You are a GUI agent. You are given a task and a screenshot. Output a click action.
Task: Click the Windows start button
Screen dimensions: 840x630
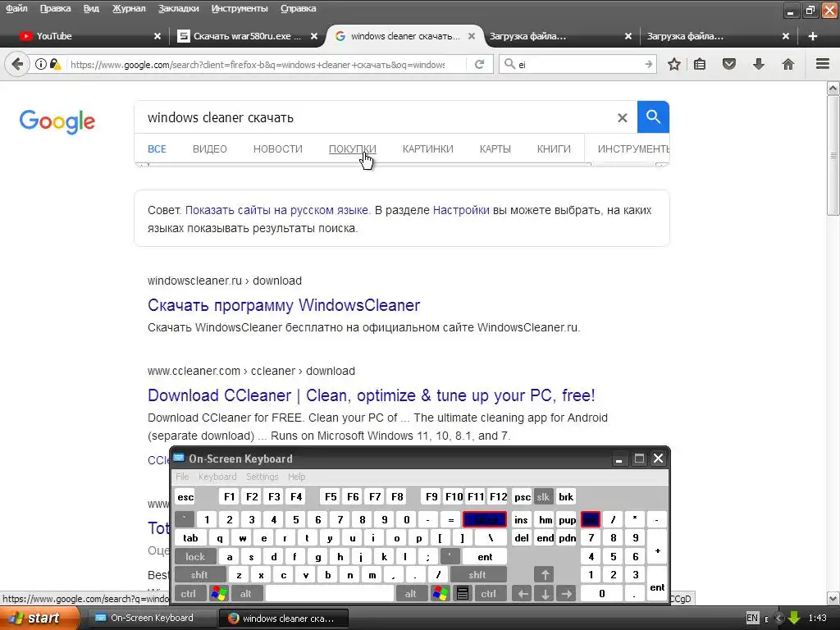tap(39, 618)
